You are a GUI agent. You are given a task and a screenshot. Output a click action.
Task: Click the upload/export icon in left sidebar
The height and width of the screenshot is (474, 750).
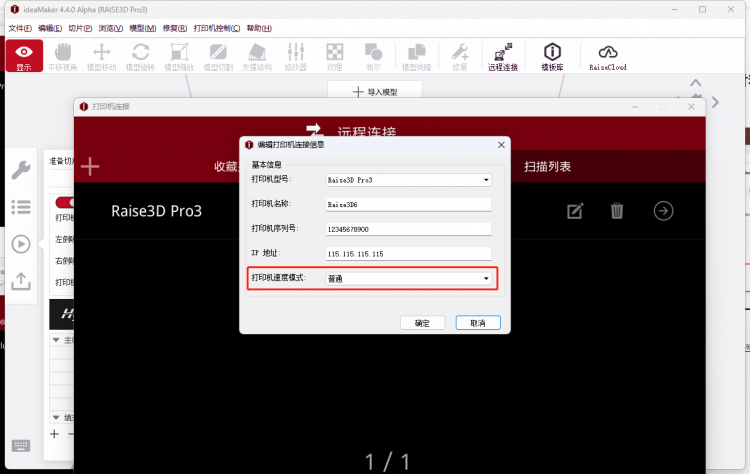pos(21,281)
